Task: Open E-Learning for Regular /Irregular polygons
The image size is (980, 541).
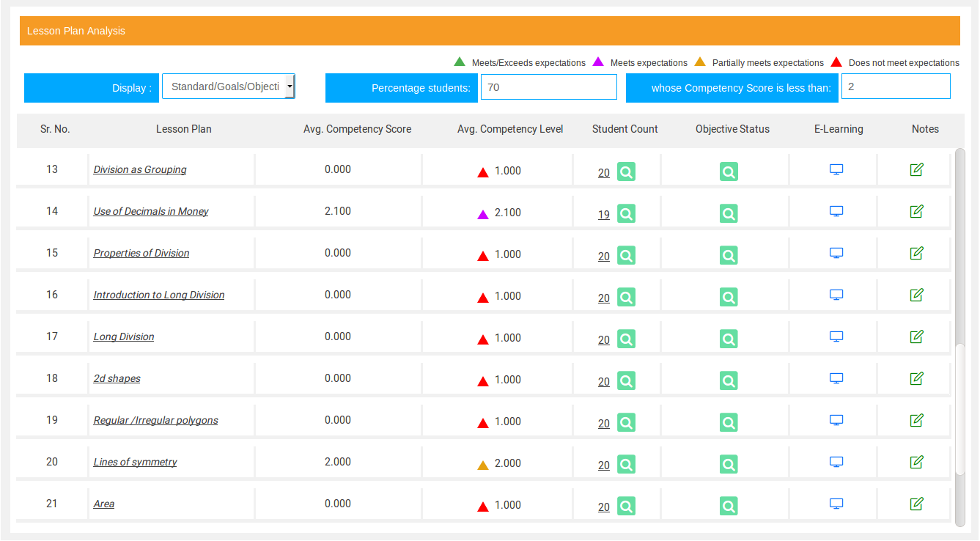Action: click(836, 420)
